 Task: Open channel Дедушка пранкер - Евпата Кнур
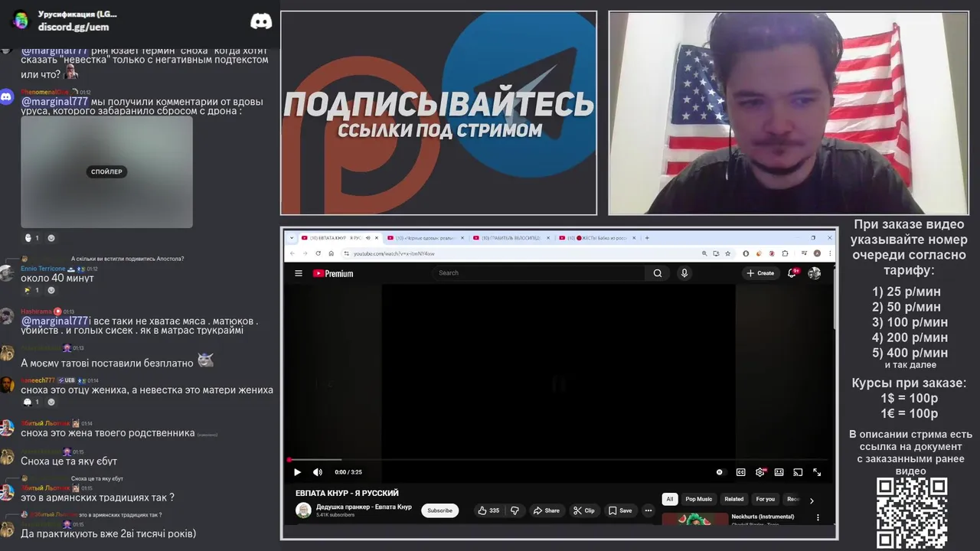tap(364, 507)
